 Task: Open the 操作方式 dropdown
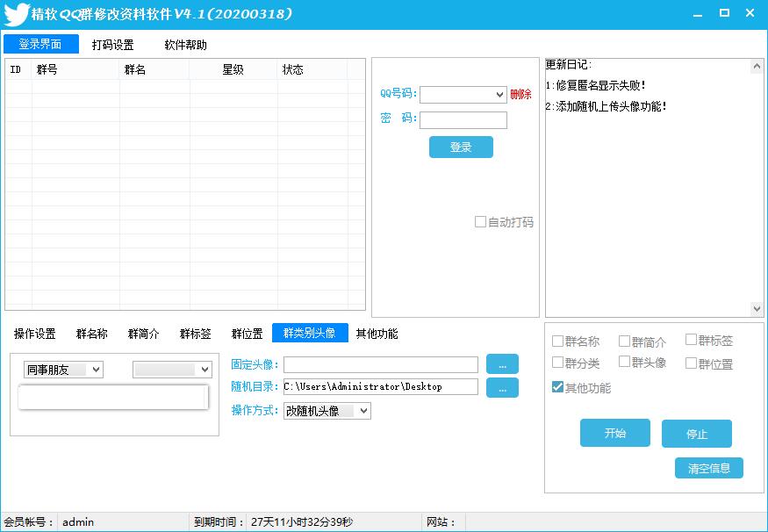[x=327, y=411]
